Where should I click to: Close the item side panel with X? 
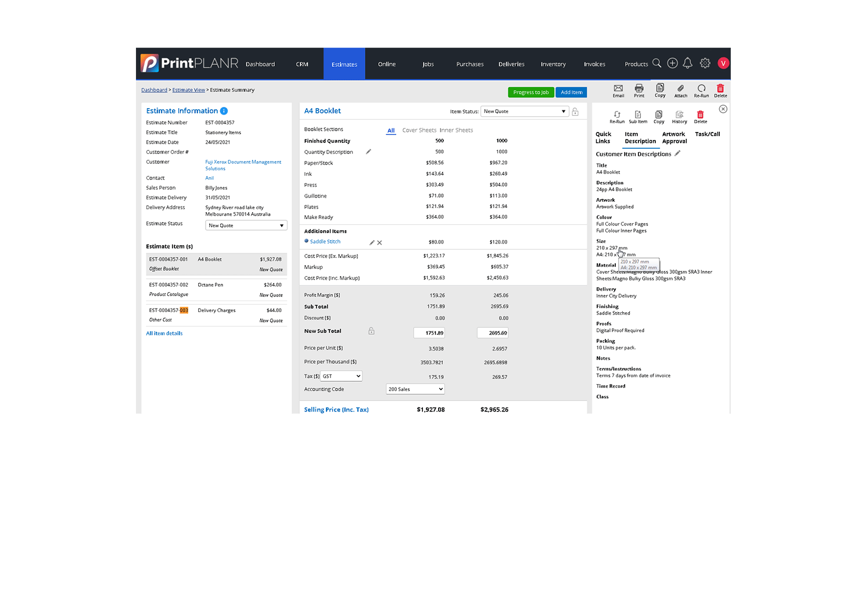pos(723,109)
